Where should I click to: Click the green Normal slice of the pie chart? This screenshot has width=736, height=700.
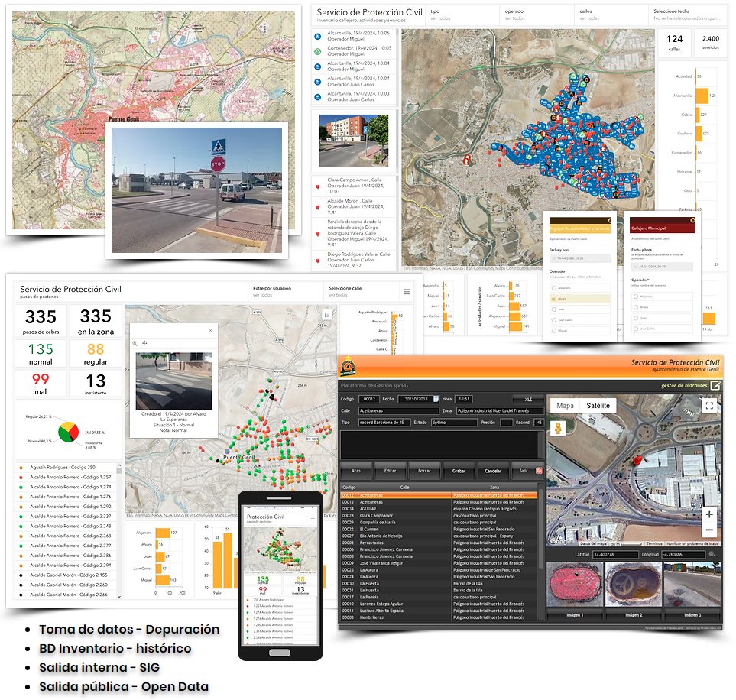click(64, 434)
